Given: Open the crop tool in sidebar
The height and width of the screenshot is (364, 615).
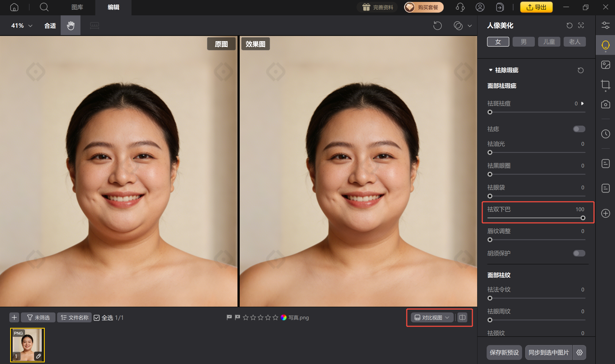Looking at the screenshot, I should pyautogui.click(x=605, y=84).
